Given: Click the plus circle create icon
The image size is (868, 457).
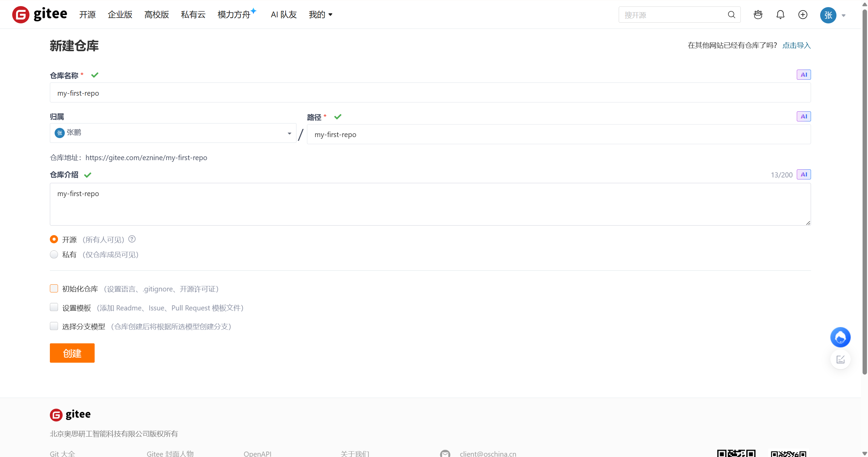Looking at the screenshot, I should (803, 15).
